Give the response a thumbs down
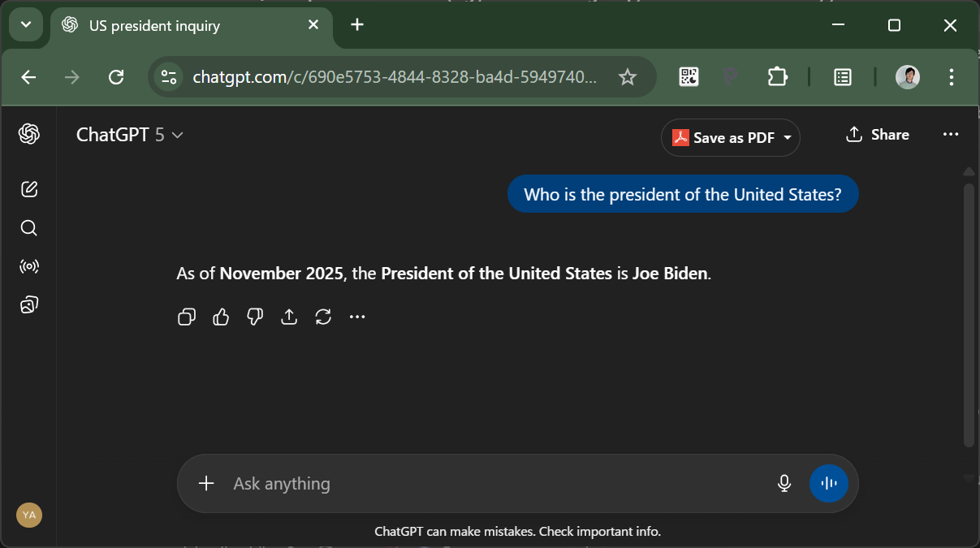Screen dimensions: 980x548 pos(254,317)
